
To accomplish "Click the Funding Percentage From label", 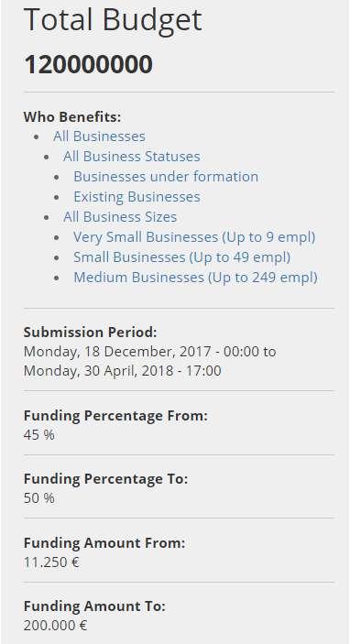I will pyautogui.click(x=115, y=416).
